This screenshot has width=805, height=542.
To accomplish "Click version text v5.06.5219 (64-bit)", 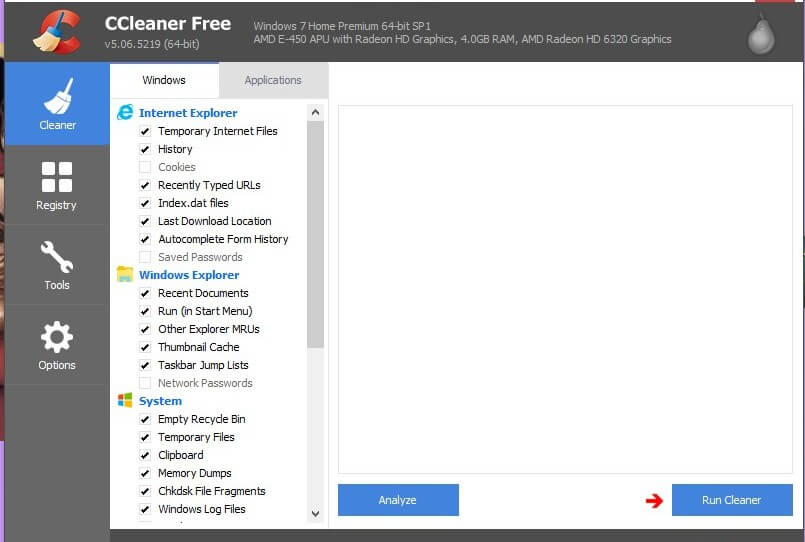I will pos(152,44).
